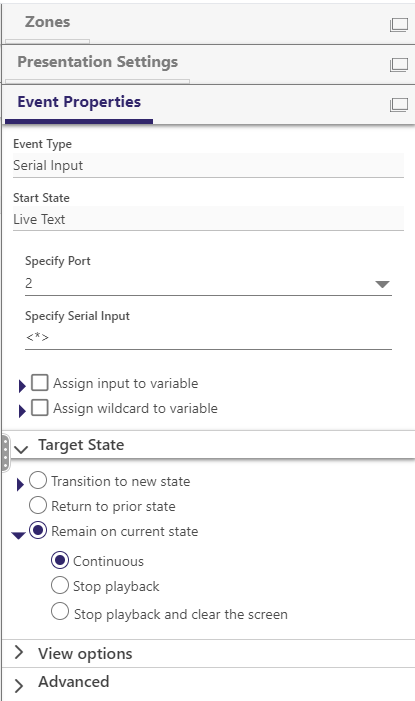The width and height of the screenshot is (415, 701).
Task: Select Transition to new state option
Action: coord(38,481)
